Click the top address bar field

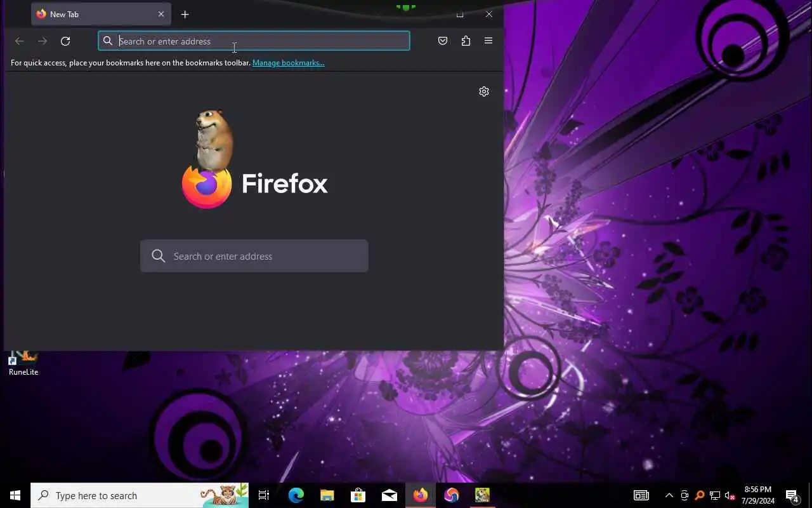click(254, 41)
